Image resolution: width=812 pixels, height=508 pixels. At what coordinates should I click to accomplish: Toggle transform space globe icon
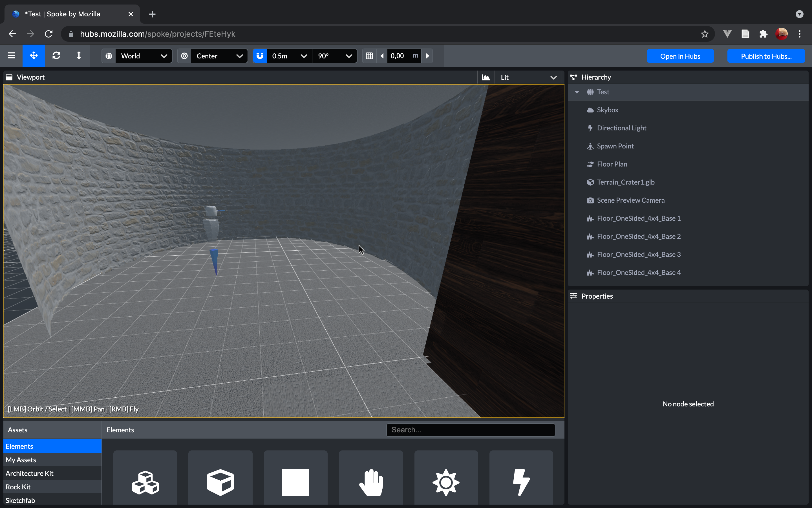(x=109, y=56)
